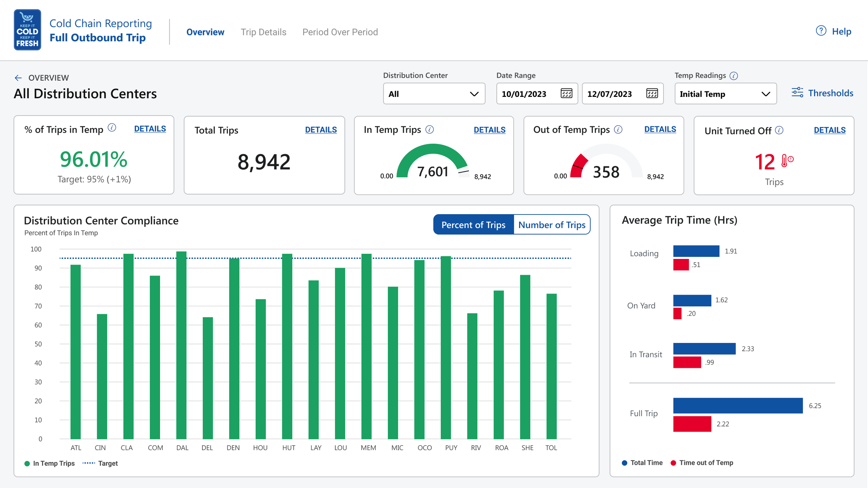Open calendar picker for 10/01/2023 start date
This screenshot has width=868, height=488.
tap(566, 93)
